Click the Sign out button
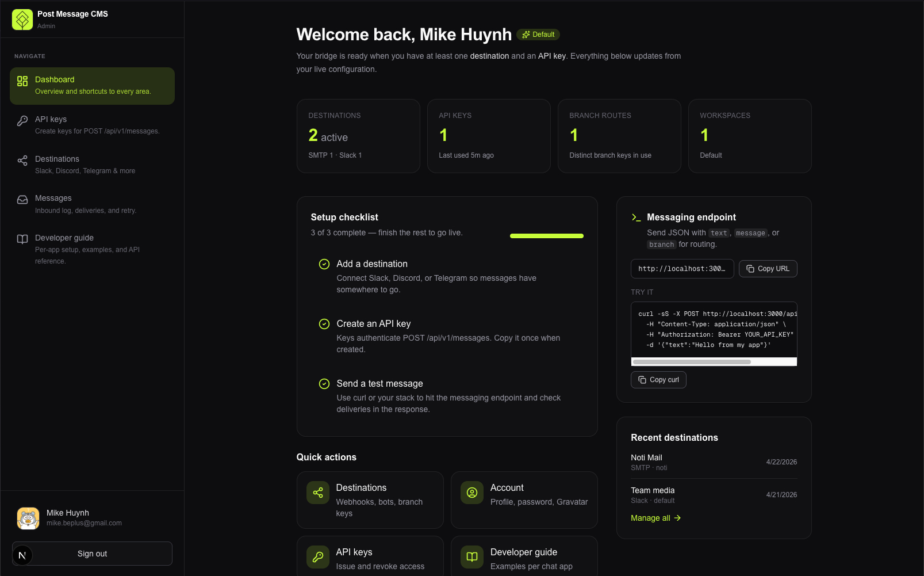Viewport: 924px width, 576px height. [92, 554]
